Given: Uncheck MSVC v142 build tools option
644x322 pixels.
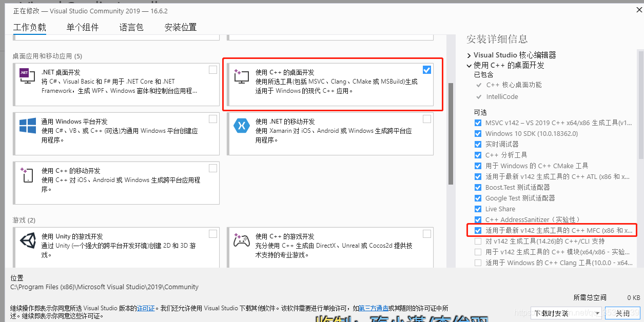Looking at the screenshot, I should coord(478,123).
